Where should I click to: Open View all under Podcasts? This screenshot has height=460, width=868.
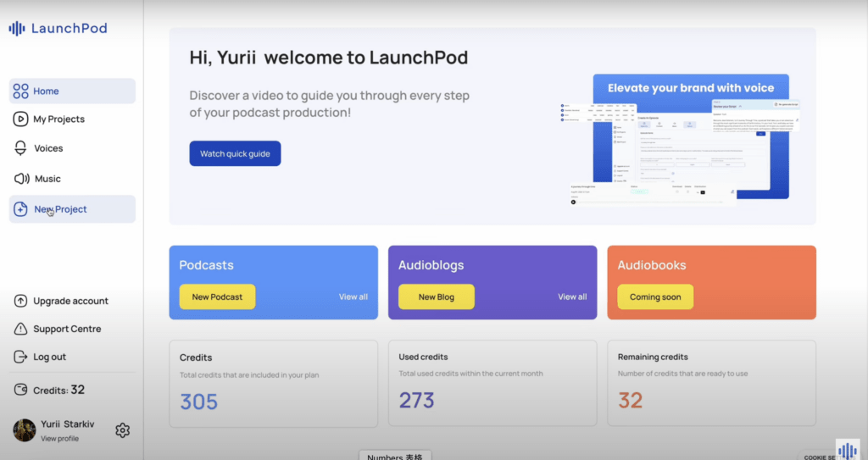(353, 297)
